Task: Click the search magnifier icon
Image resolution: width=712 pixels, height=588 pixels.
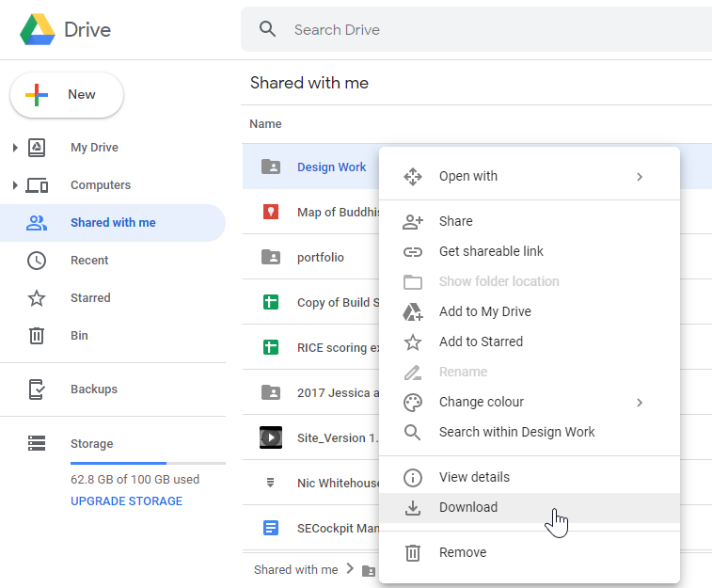Action: [x=267, y=29]
